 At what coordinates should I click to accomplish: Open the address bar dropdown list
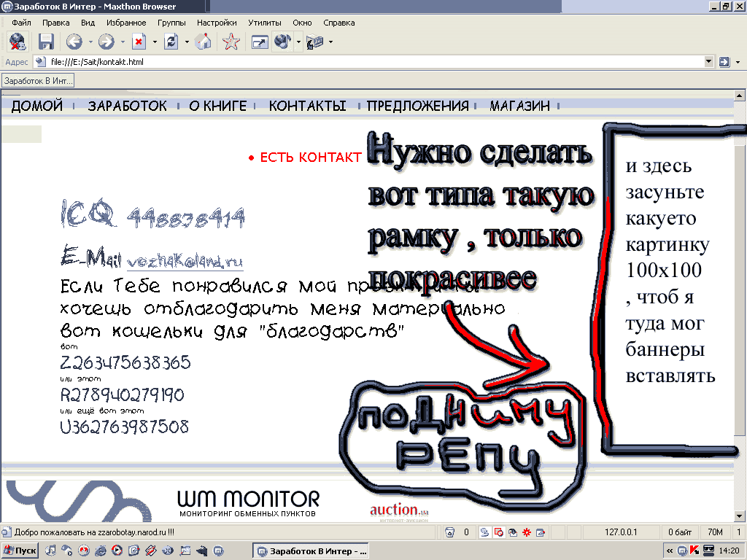(709, 62)
